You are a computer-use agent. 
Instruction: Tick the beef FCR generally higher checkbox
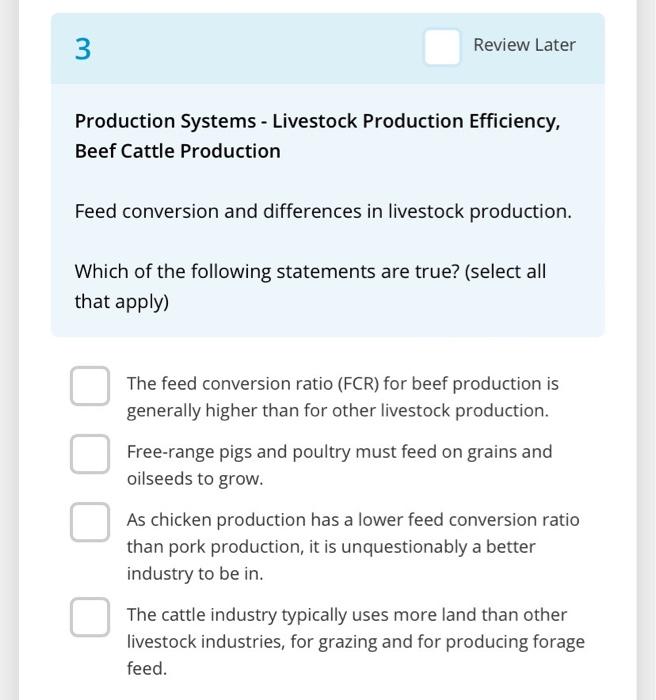click(90, 387)
